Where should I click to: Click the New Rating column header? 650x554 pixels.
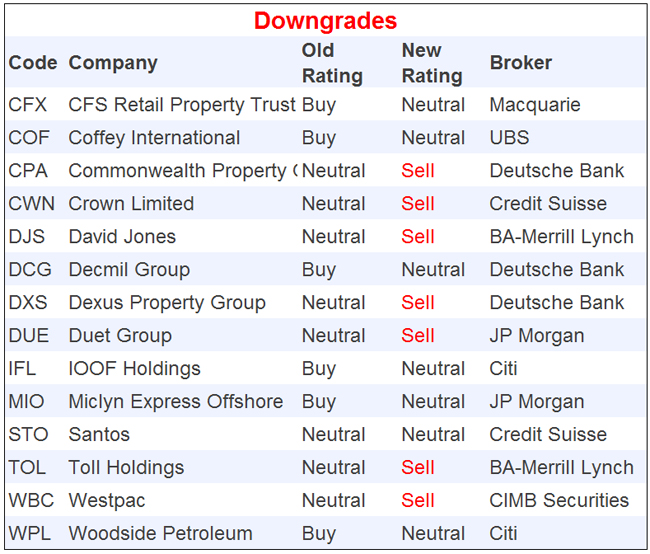point(431,63)
